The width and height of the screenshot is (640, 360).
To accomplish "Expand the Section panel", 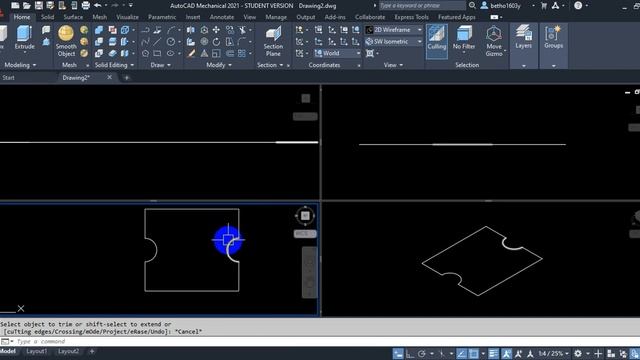I will click(270, 65).
